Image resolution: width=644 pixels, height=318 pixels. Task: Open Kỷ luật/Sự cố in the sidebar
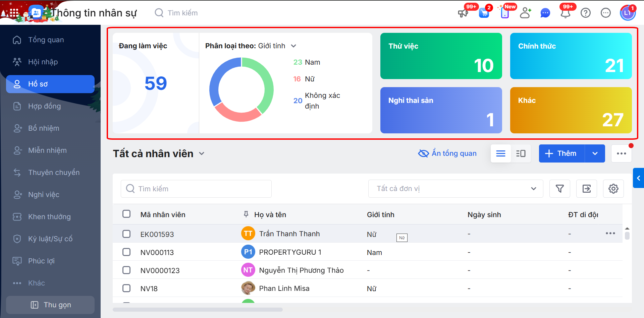click(50, 239)
